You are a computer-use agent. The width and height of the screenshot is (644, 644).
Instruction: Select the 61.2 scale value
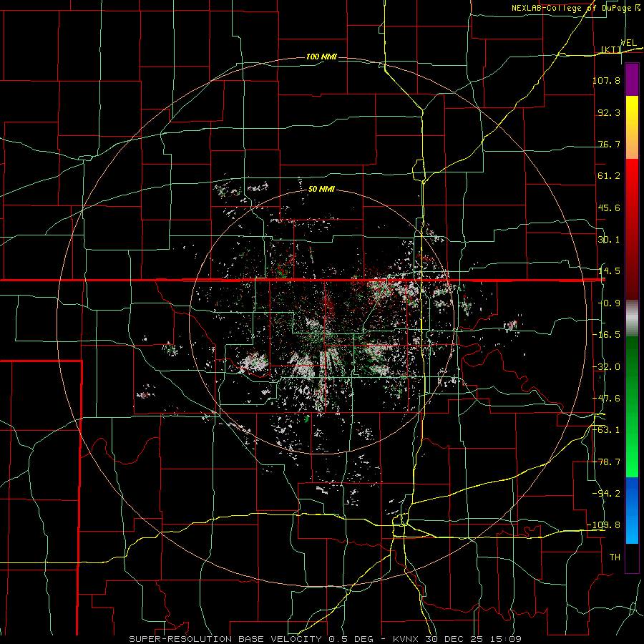pos(609,176)
